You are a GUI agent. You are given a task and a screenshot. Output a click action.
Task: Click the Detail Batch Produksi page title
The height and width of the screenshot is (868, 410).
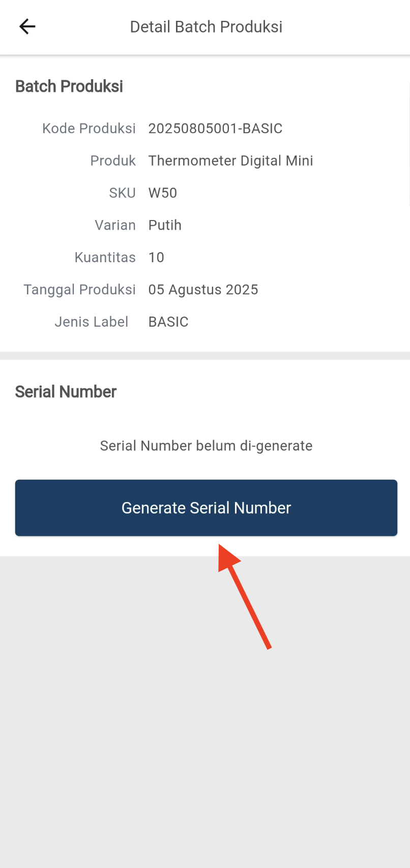206,27
